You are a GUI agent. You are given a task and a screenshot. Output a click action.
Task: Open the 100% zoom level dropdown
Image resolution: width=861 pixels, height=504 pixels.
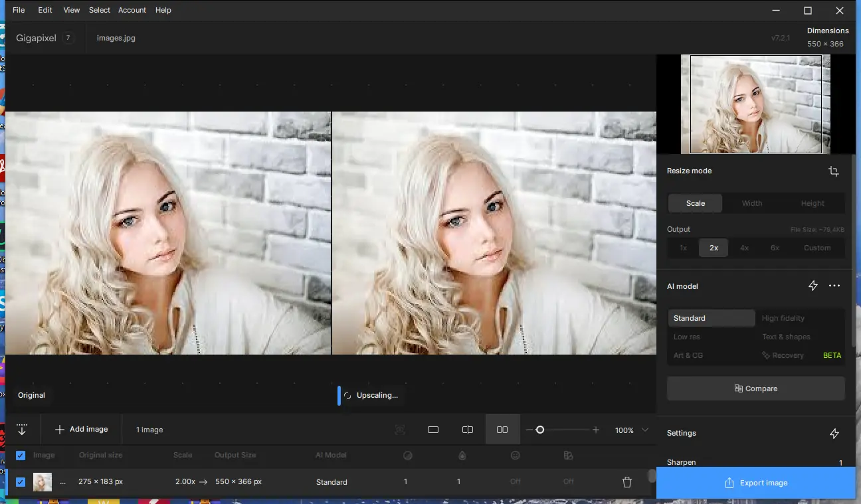pos(644,430)
